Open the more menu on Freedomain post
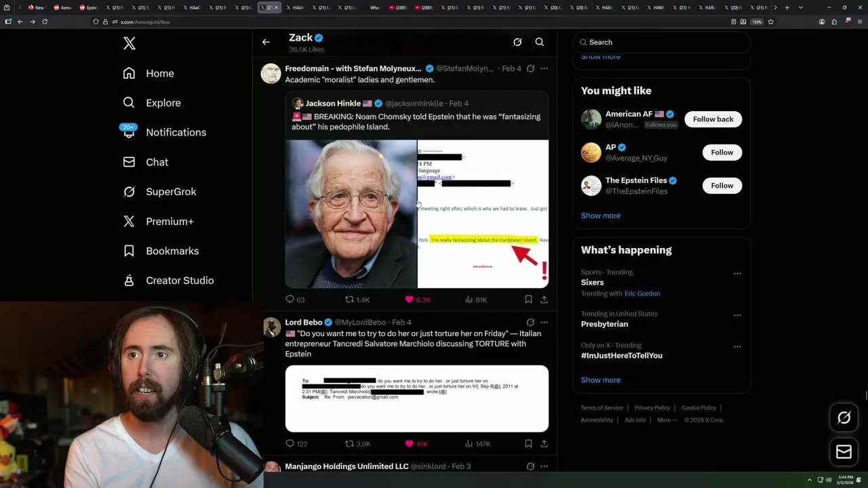 [544, 68]
